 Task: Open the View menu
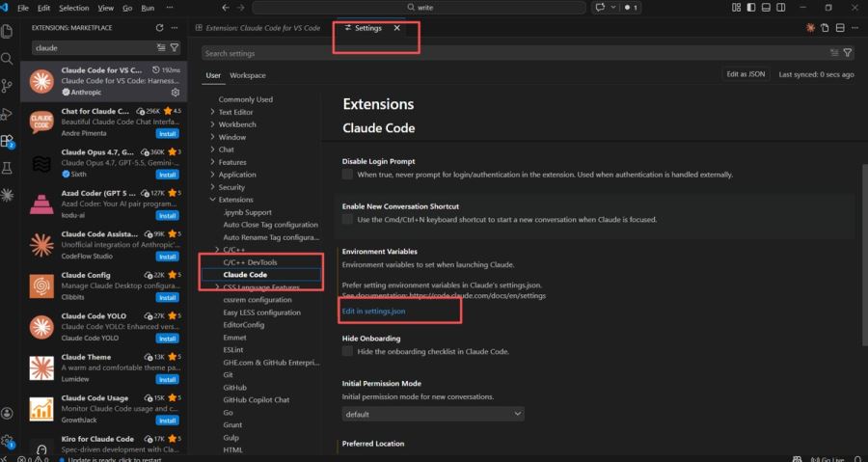[x=105, y=8]
